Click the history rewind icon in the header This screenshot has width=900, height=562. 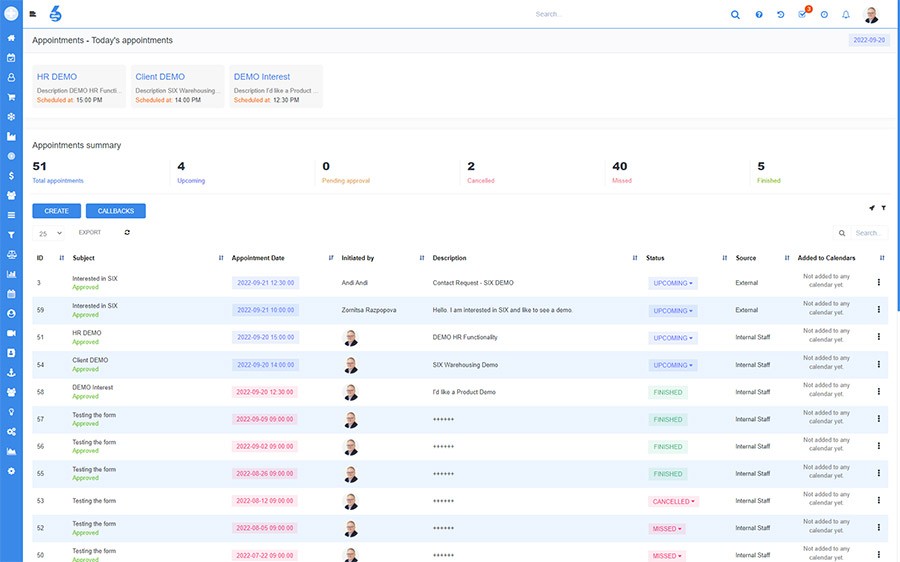781,15
